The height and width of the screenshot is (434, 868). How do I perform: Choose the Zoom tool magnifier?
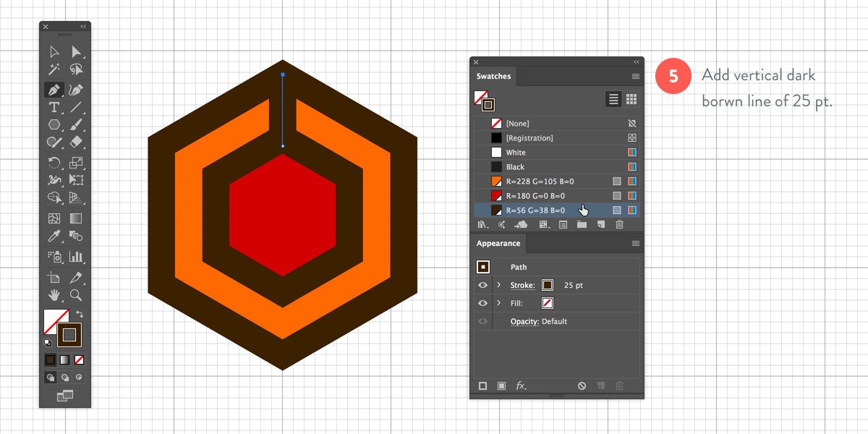(x=76, y=295)
